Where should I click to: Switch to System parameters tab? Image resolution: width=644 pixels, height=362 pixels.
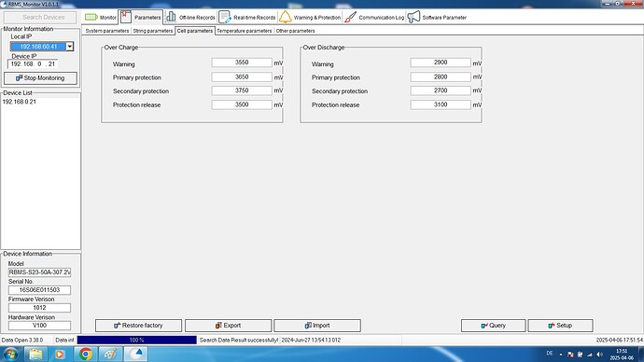point(106,31)
